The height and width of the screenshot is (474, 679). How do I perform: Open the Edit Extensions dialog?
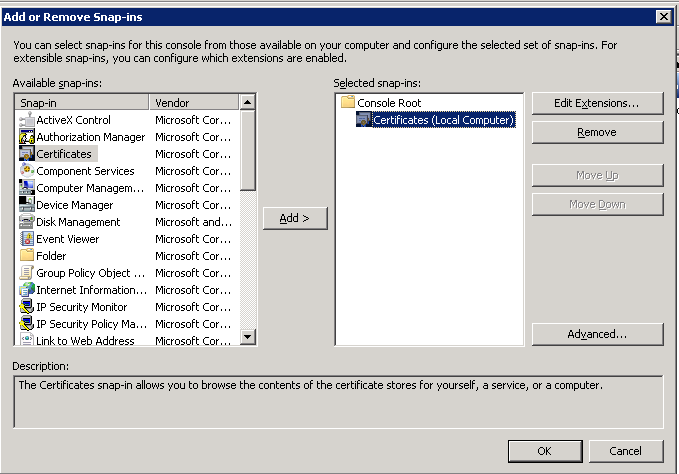[x=597, y=103]
